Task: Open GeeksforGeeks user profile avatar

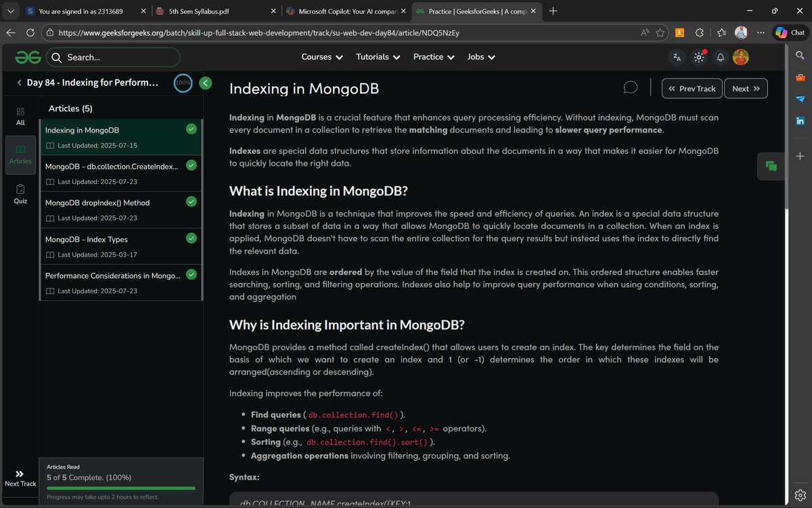Action: tap(741, 57)
